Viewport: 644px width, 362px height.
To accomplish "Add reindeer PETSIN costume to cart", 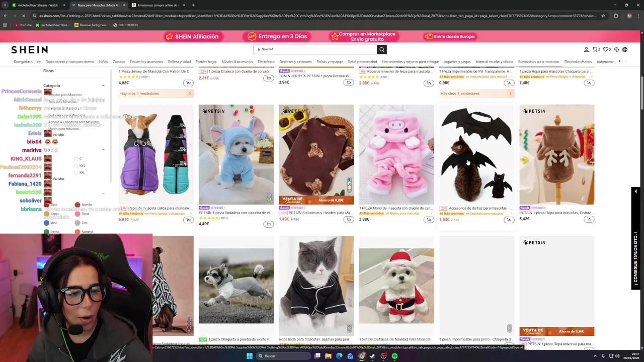I will click(x=589, y=219).
